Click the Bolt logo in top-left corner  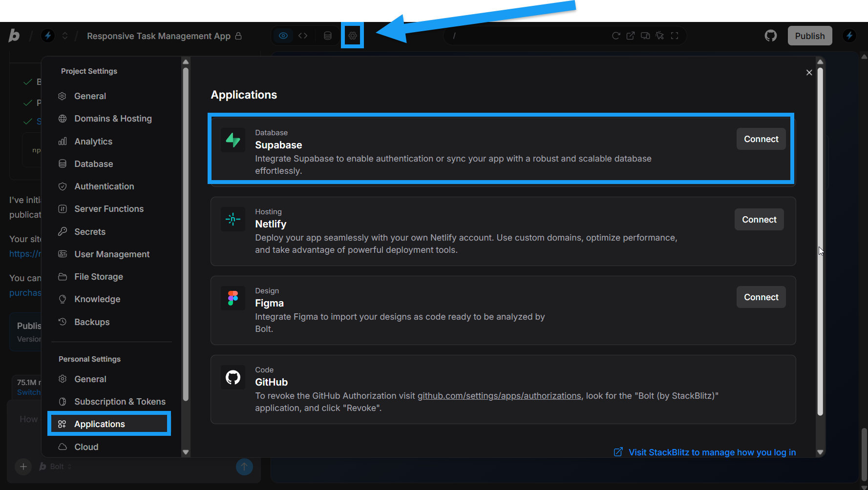(x=14, y=36)
